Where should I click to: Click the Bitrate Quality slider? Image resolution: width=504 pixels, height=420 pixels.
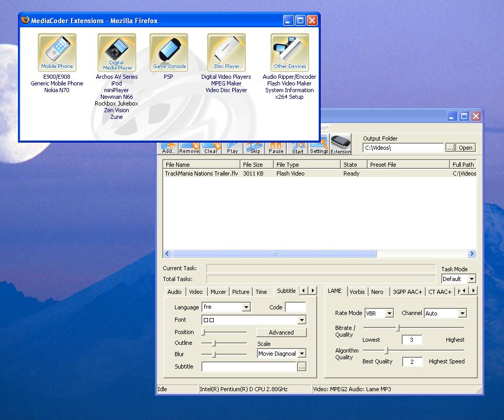click(397, 328)
